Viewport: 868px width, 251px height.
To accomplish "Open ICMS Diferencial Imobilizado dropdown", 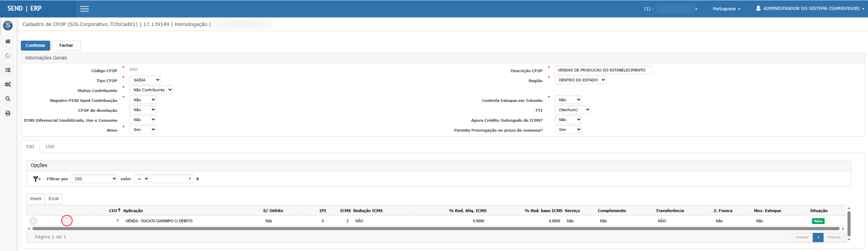I will pos(143,120).
